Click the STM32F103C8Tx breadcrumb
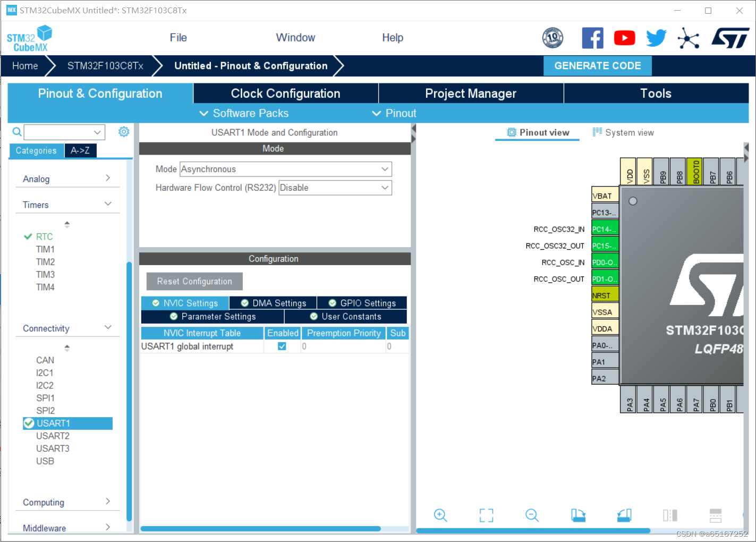 point(105,65)
